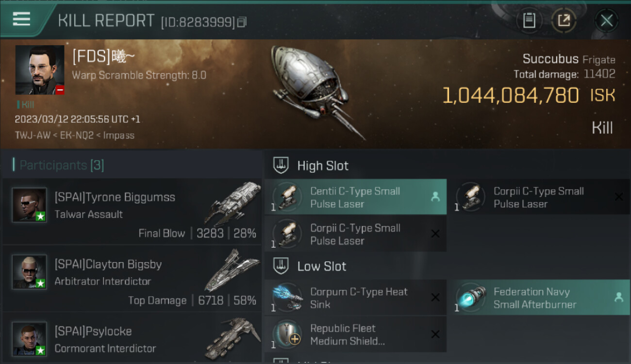Open the clipboard report icon
Screen dimensions: 631x364
529,20
